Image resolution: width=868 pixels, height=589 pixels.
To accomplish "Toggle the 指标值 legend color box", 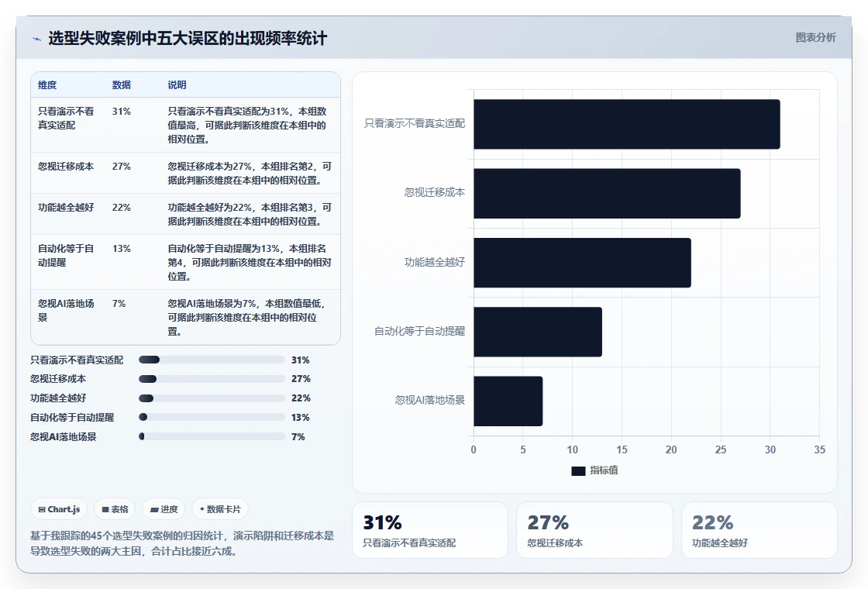I will [578, 470].
